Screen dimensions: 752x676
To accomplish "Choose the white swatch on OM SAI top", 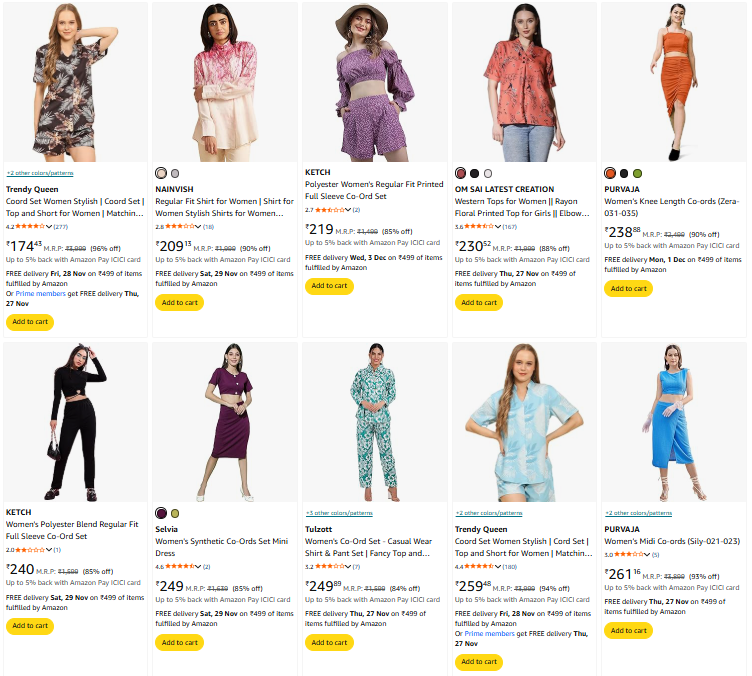I will (x=487, y=173).
